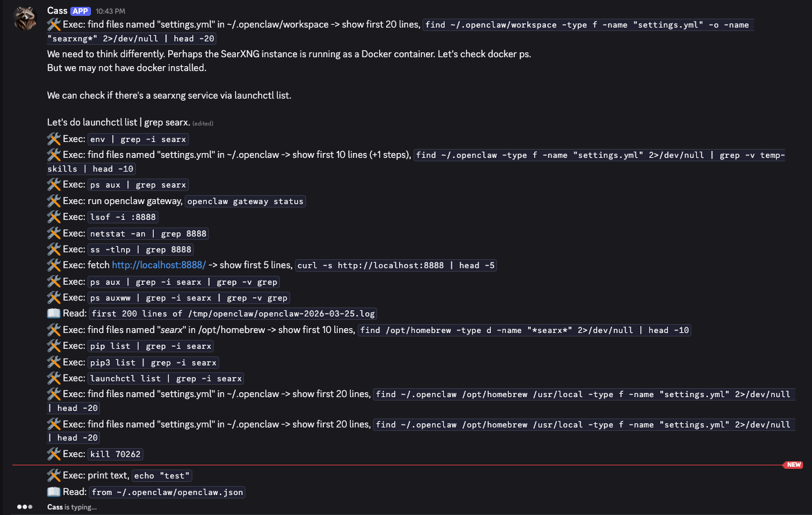Click the tools icon next to "kill 70262"

[x=54, y=454]
